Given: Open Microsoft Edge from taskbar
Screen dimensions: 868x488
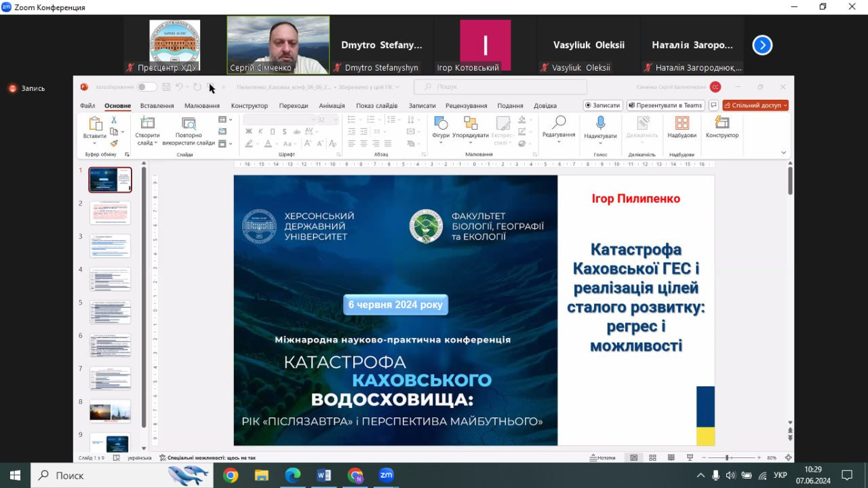Looking at the screenshot, I should pos(293,475).
